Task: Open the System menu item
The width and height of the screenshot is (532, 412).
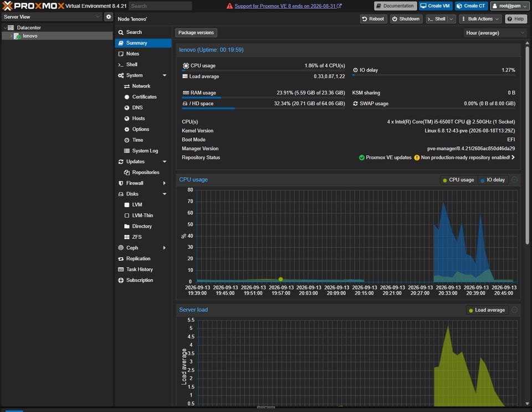Action: [x=143, y=75]
